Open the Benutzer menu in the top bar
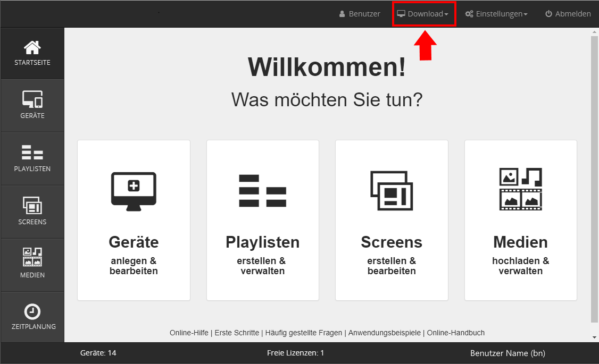The image size is (599, 364). [x=360, y=14]
